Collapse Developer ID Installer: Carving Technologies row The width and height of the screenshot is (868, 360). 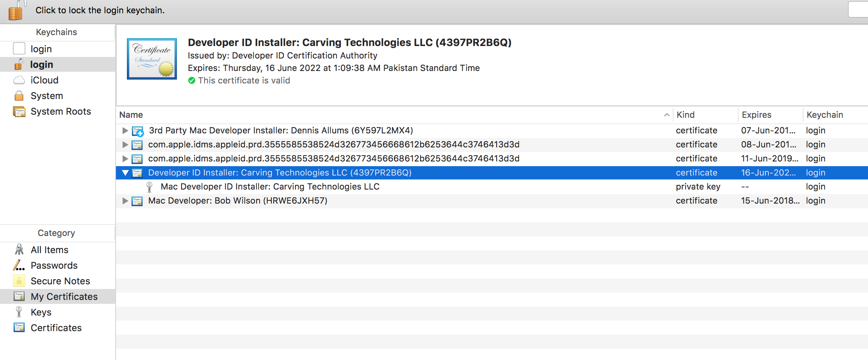(x=125, y=172)
